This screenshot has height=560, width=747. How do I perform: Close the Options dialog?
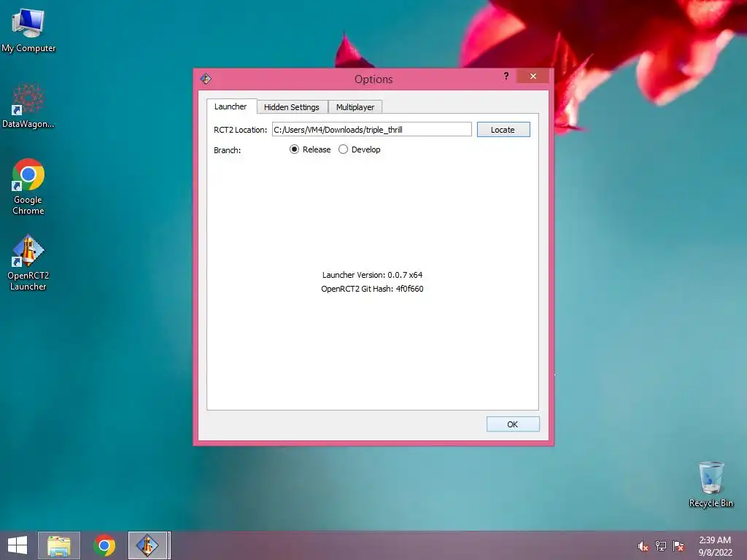coord(533,76)
